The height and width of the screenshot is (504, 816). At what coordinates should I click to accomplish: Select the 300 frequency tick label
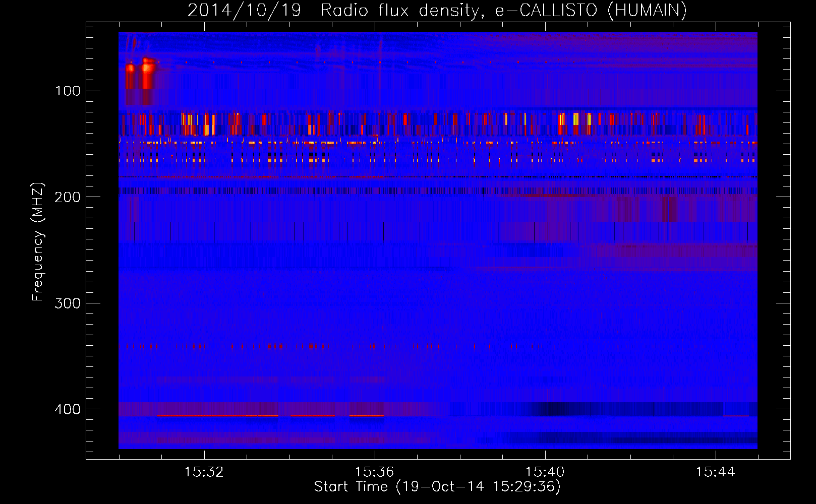click(68, 303)
